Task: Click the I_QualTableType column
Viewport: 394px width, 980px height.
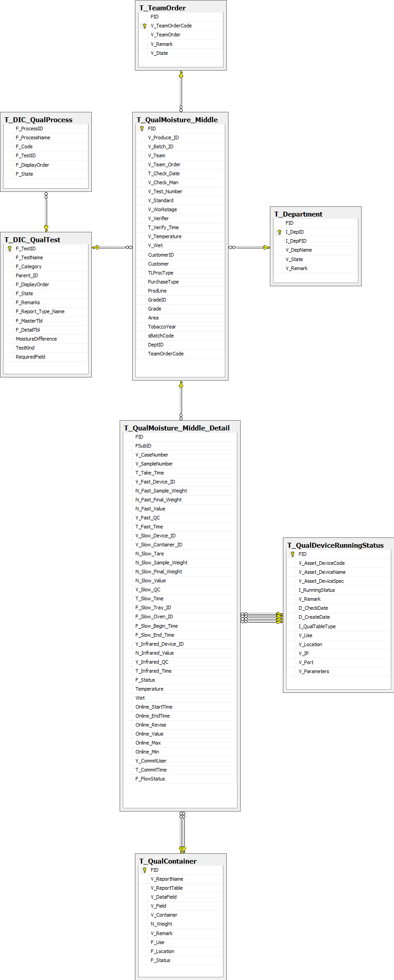Action: click(339, 626)
